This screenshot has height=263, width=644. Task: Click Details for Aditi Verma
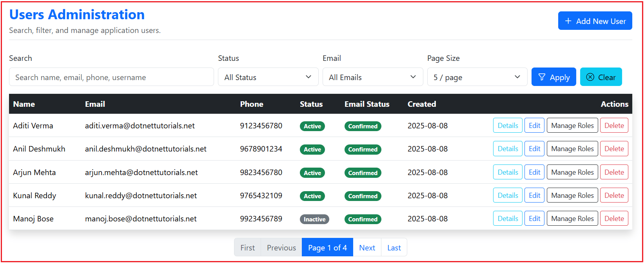tap(508, 126)
